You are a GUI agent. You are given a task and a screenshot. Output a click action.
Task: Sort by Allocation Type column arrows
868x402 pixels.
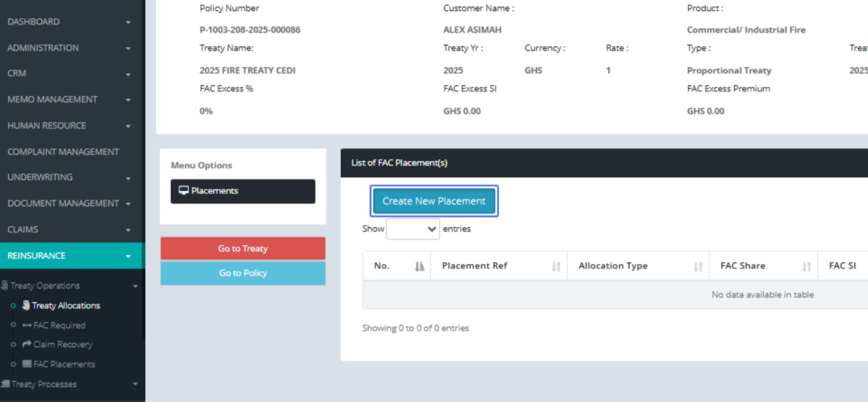pos(698,267)
